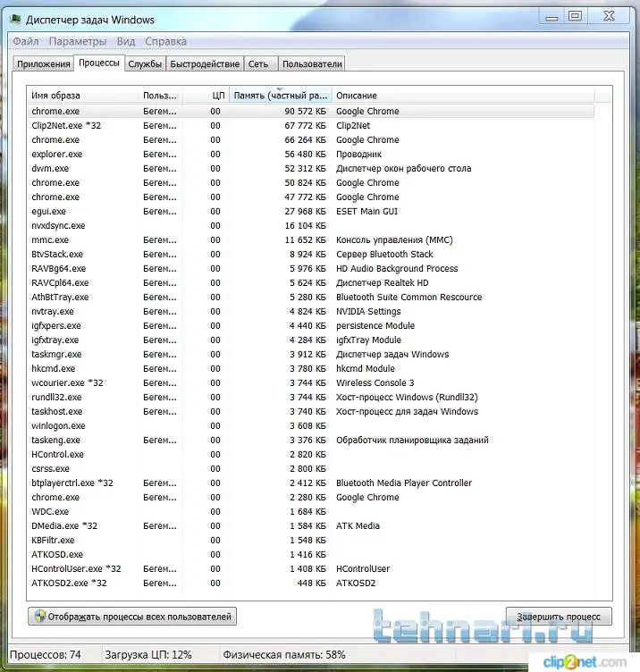This screenshot has height=672, width=640.
Task: Select the ATKOSD.exe process
Action: 310,555
